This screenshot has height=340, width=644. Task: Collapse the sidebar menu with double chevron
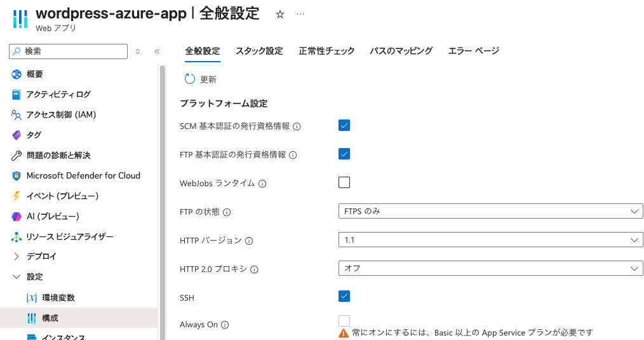(x=156, y=51)
